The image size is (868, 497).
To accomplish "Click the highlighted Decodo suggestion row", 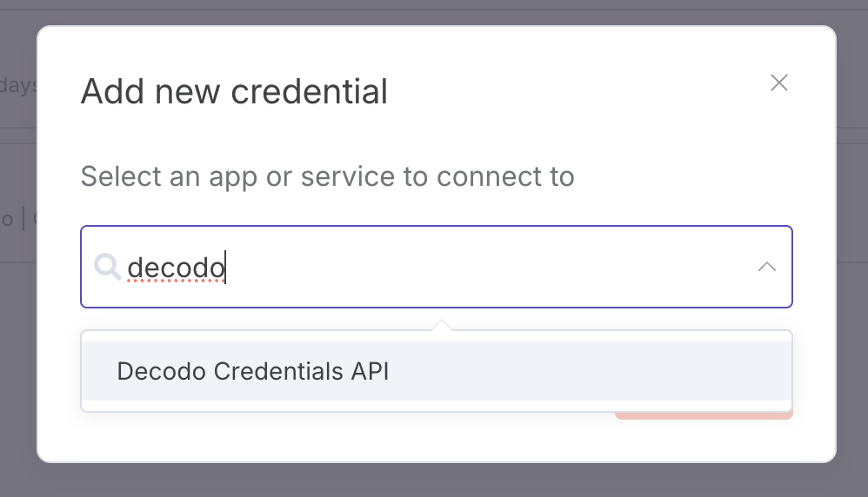I will point(435,371).
